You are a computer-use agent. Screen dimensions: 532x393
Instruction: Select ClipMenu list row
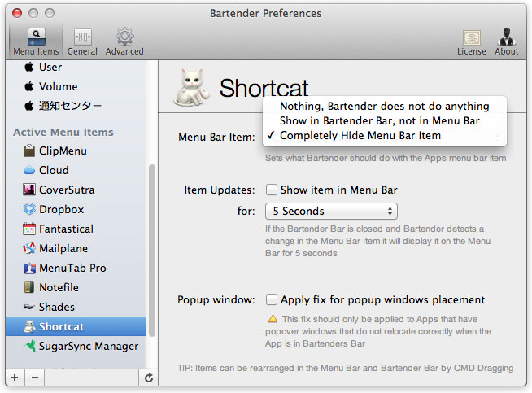[x=76, y=151]
